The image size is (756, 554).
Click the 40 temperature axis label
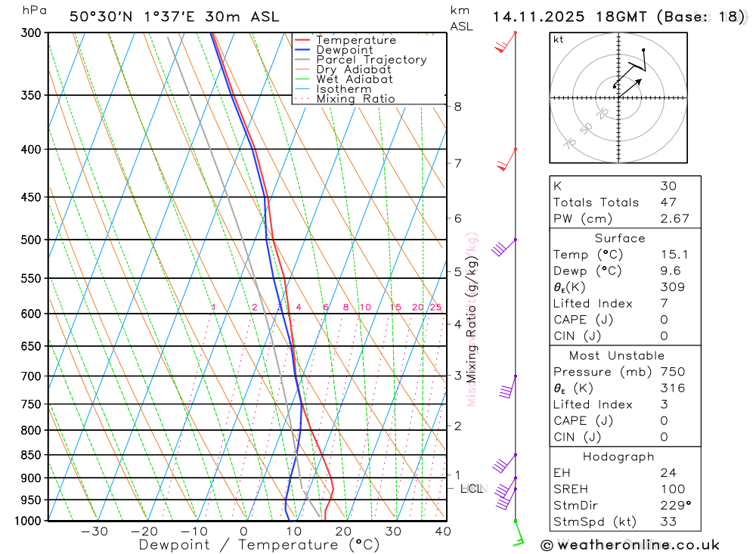click(x=443, y=531)
